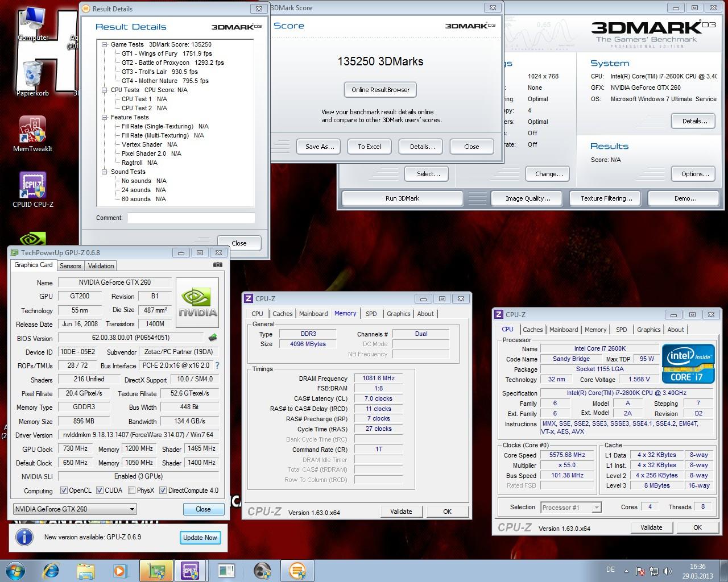Click Update Now for GPU-Z
Viewport: 728px width, 582px height.
200,538
